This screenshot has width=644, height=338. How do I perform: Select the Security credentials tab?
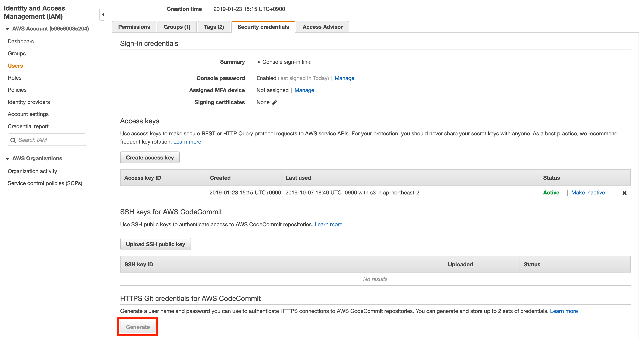(263, 27)
